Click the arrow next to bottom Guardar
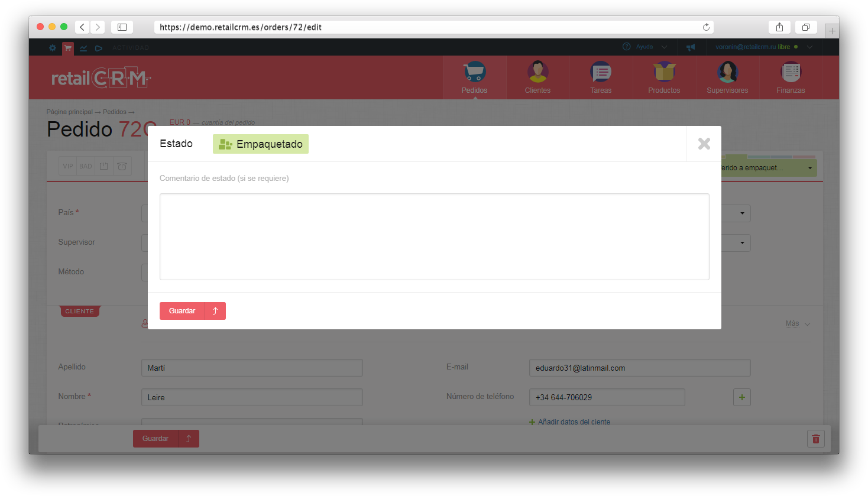 coord(189,439)
